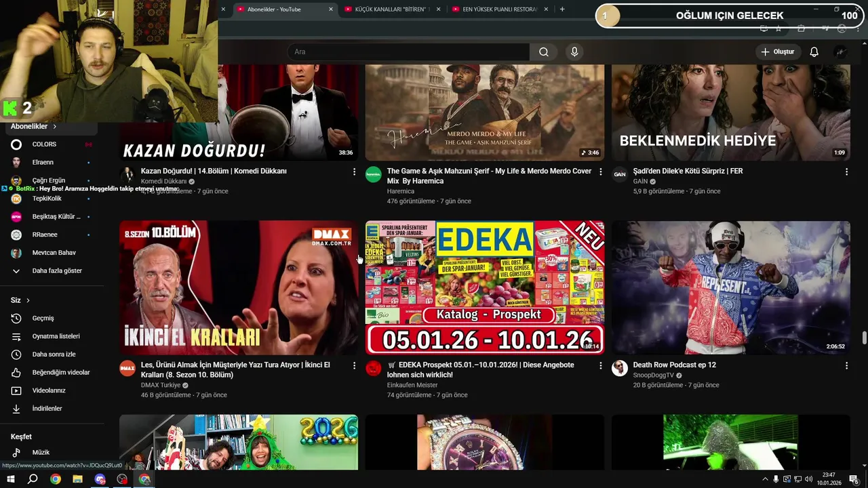Open options menu for EDEKA Prospekt video
Image resolution: width=868 pixels, height=488 pixels.
click(x=600, y=366)
